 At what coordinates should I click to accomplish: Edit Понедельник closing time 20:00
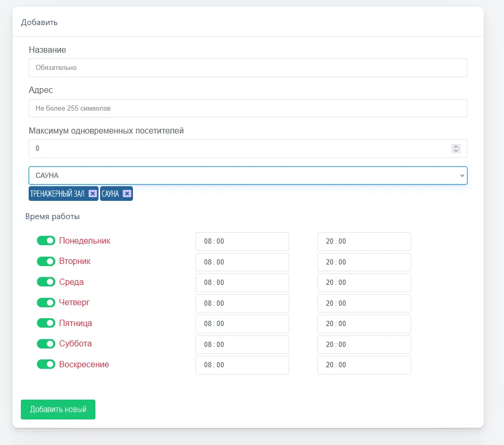pyautogui.click(x=364, y=242)
